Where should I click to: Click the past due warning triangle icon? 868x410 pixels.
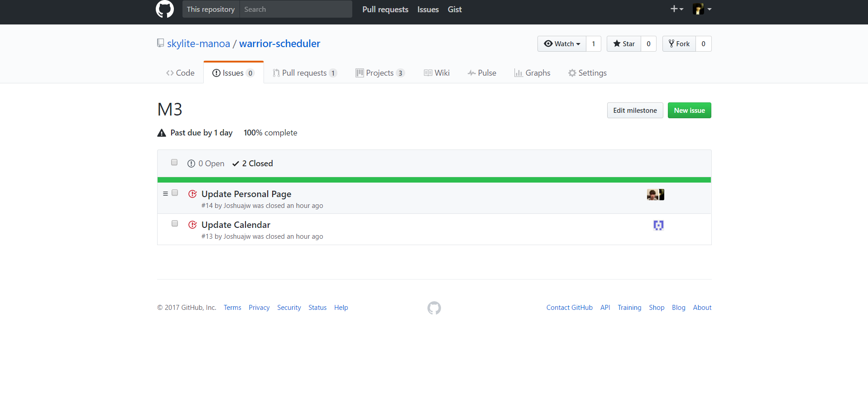click(x=162, y=133)
